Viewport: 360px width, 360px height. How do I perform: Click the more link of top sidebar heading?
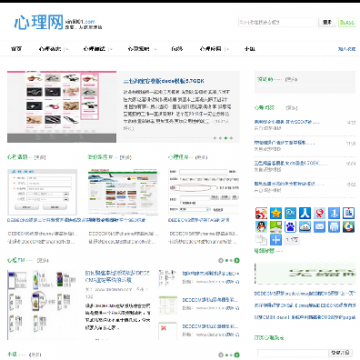pyautogui.click(x=291, y=79)
